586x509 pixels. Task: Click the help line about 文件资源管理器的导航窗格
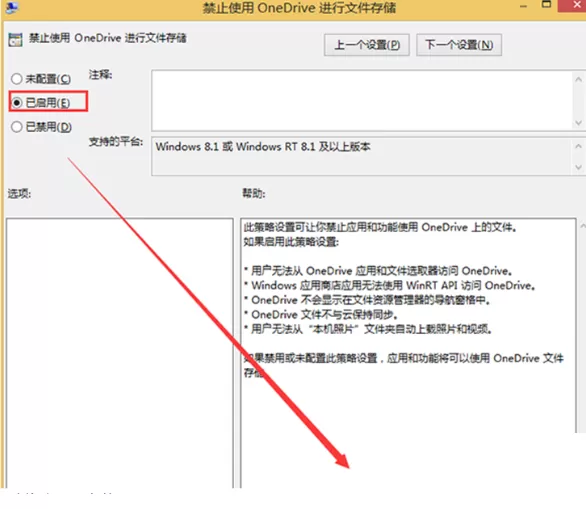(x=367, y=300)
